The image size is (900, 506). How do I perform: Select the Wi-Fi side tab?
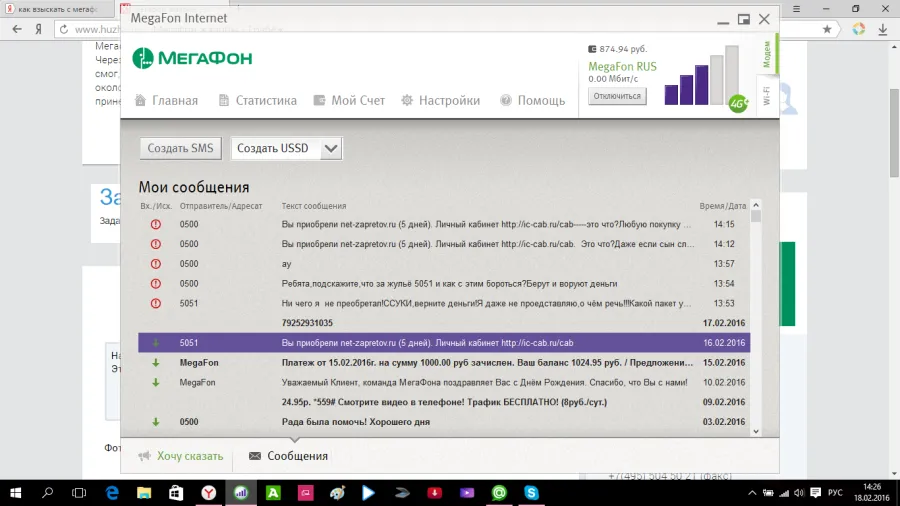[767, 96]
